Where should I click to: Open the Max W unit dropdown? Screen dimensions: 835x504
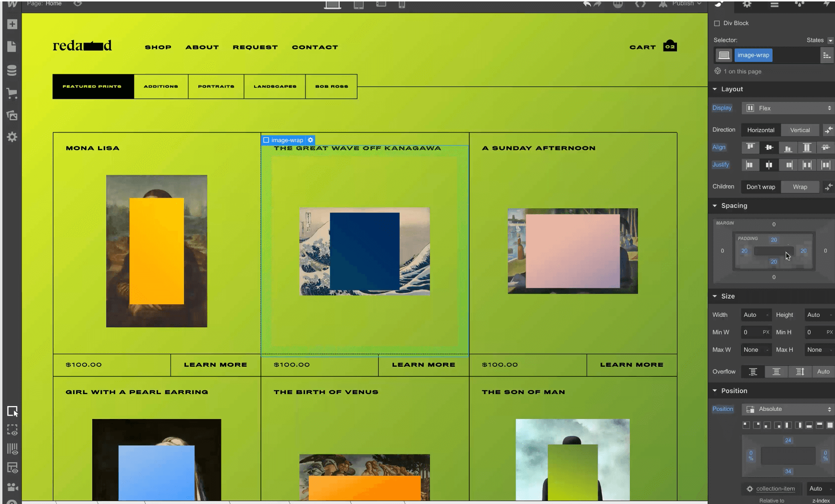(768, 350)
